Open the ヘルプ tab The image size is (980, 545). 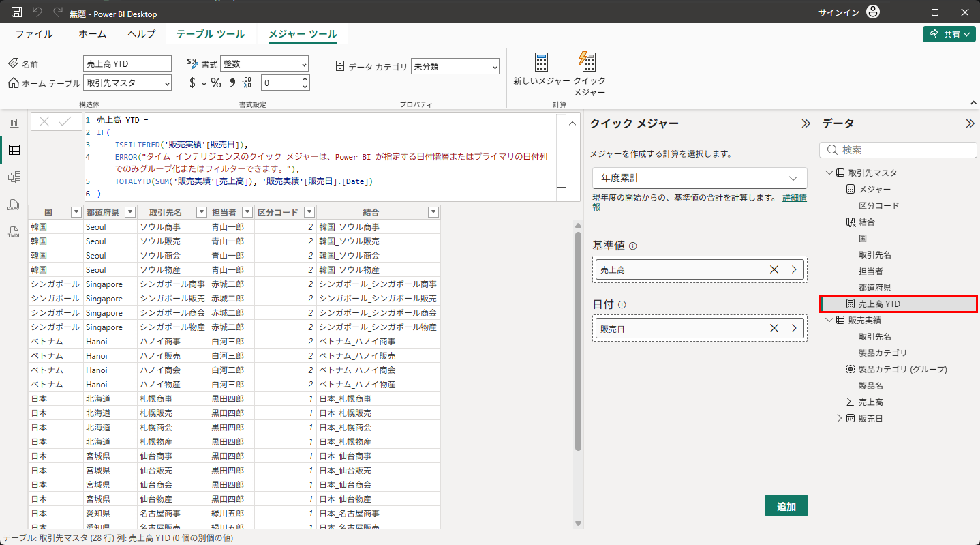(141, 34)
